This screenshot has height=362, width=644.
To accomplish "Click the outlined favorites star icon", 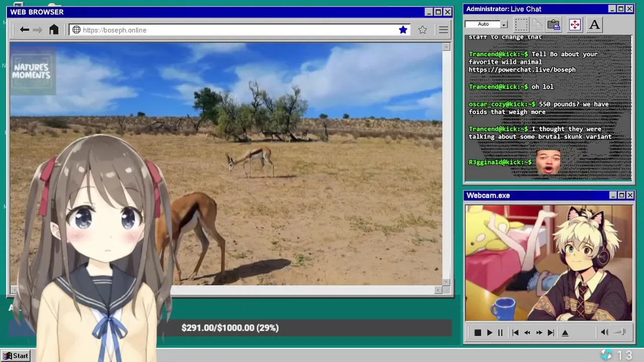I will [x=423, y=30].
